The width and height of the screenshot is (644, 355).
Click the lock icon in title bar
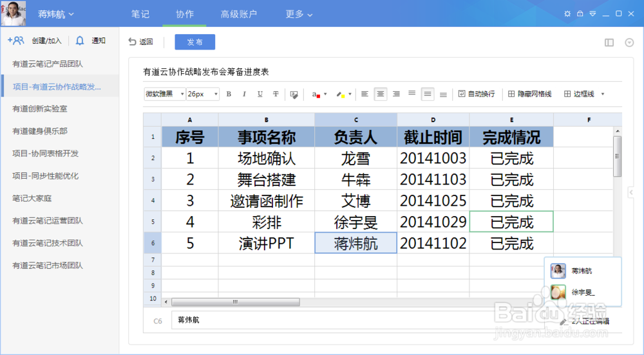click(x=580, y=14)
